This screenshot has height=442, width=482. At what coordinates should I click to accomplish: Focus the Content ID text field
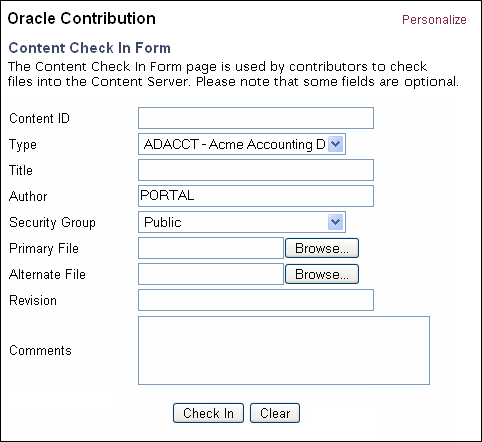click(x=256, y=118)
